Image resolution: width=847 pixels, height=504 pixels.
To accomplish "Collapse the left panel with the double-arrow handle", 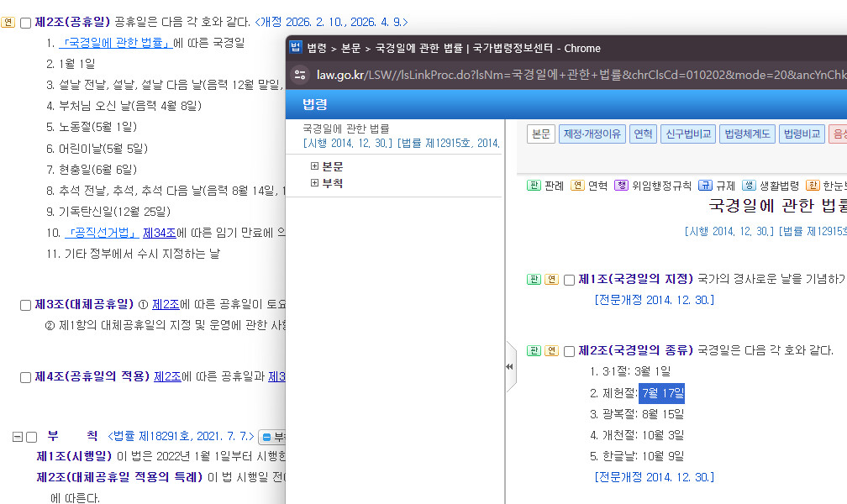I will 510,367.
